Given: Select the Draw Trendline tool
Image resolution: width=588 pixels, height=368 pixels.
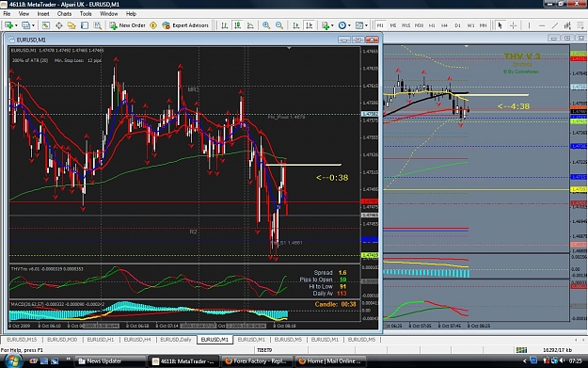Looking at the screenshot, I should click(555, 25).
